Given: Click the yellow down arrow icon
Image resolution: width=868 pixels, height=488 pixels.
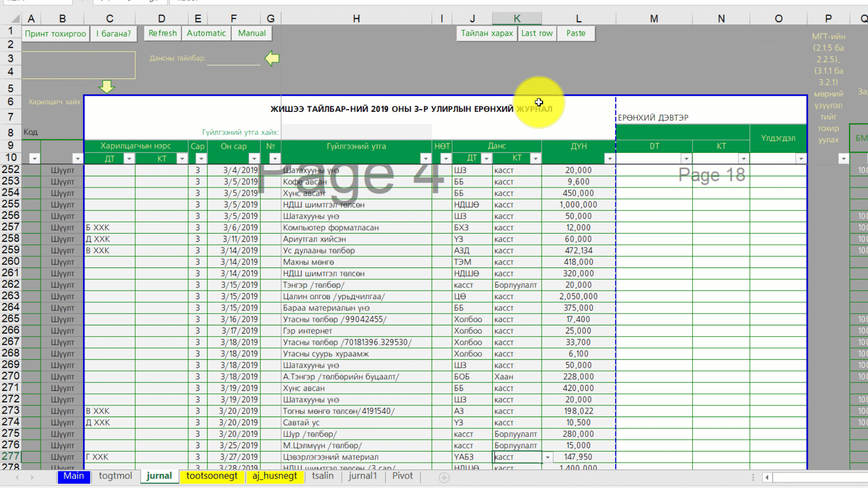Looking at the screenshot, I should pyautogui.click(x=106, y=86).
